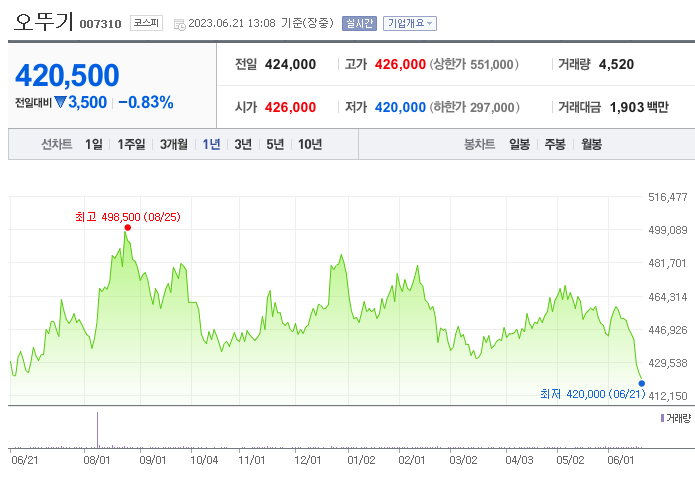Click the 전일 value 424,000

(x=290, y=64)
